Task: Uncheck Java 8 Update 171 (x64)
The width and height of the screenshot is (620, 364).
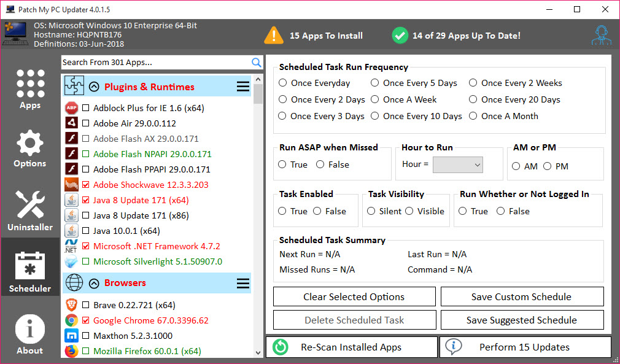Action: (85, 200)
